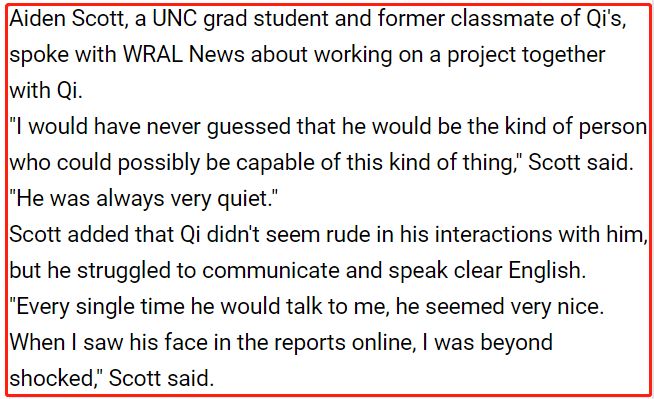
Task: Click the word "English"
Action: (544, 271)
